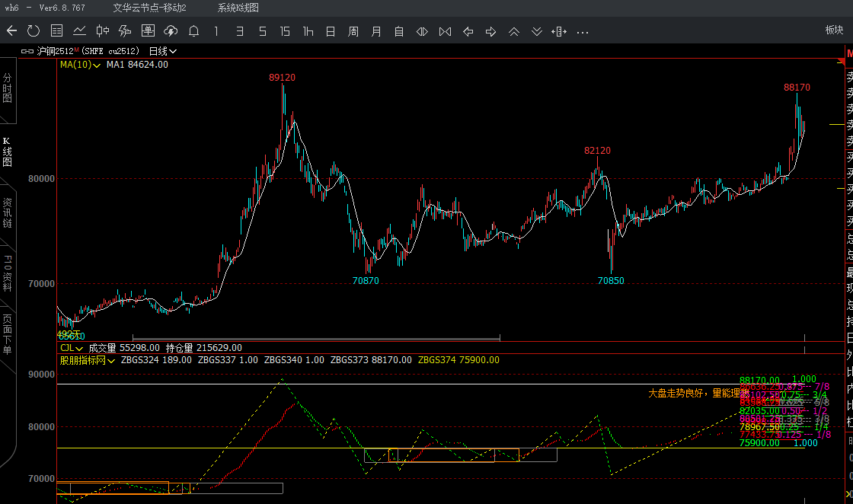Open the quote list icon
853x504 pixels.
pyautogui.click(x=56, y=31)
